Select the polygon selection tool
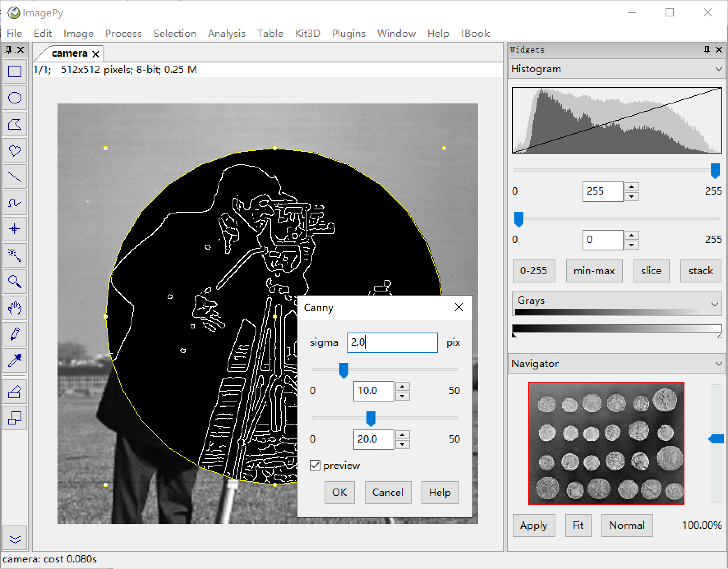 [x=15, y=124]
